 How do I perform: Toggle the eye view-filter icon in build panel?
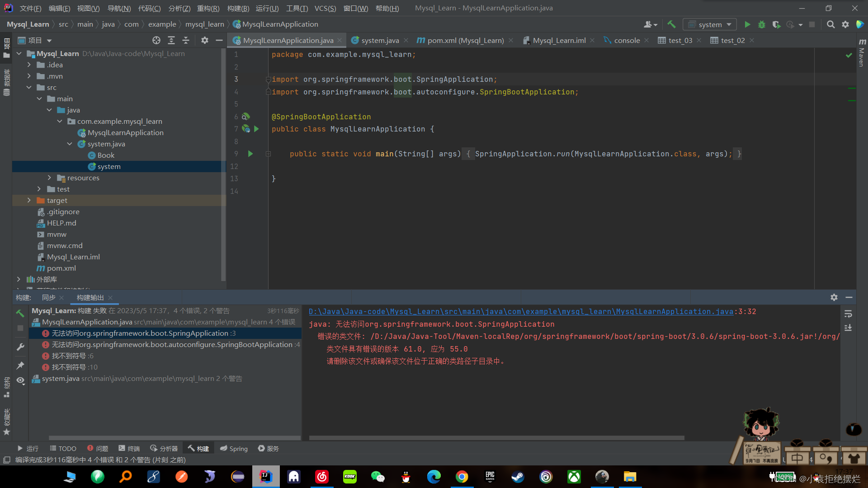pyautogui.click(x=20, y=380)
